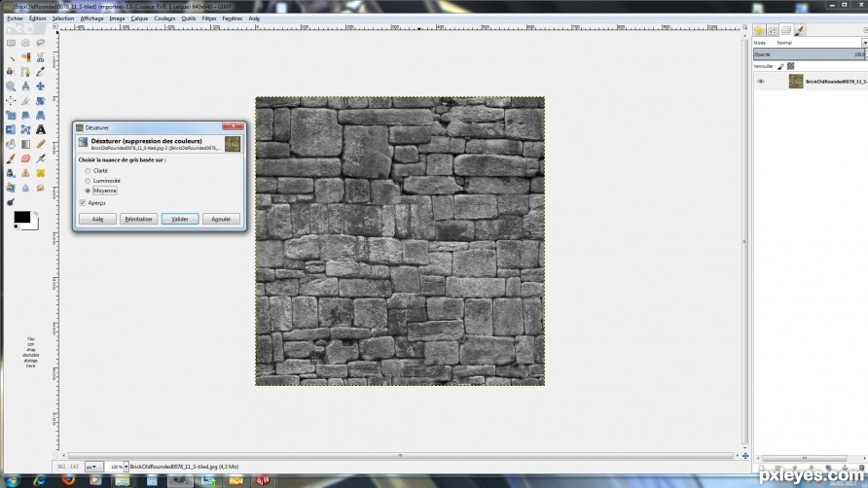The height and width of the screenshot is (488, 868).
Task: Select the Measure compass tool
Action: click(x=25, y=87)
